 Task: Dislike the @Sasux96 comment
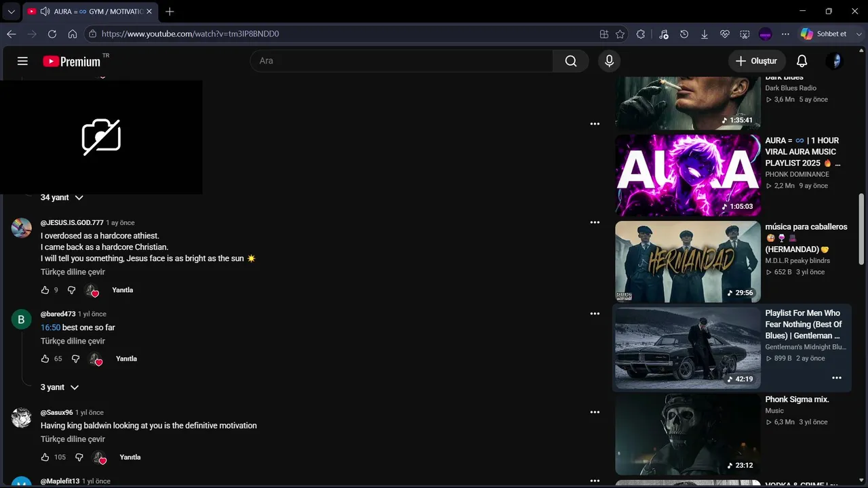point(79,457)
